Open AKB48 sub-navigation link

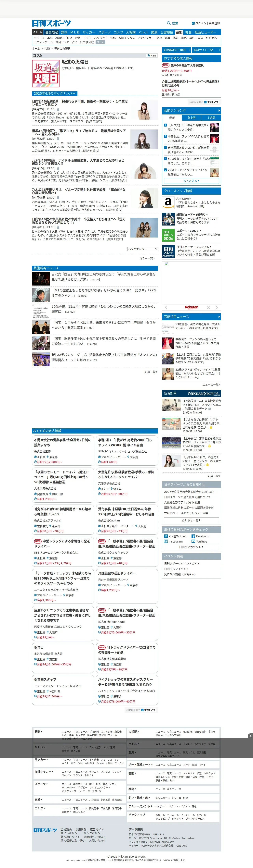coord(60,38)
